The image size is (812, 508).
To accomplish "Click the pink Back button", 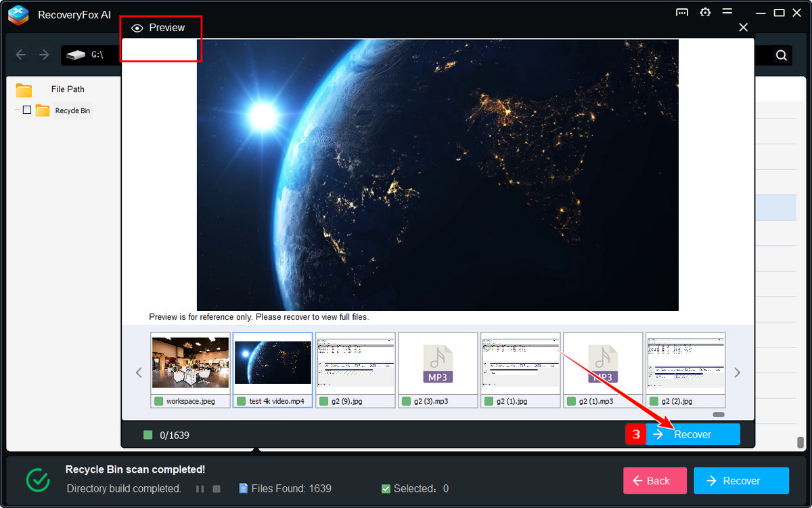I will [x=655, y=480].
